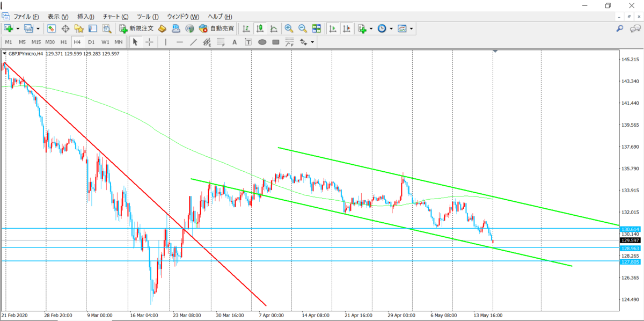644x321 pixels.
Task: Select the crosshair tool
Action: pyautogui.click(x=149, y=42)
